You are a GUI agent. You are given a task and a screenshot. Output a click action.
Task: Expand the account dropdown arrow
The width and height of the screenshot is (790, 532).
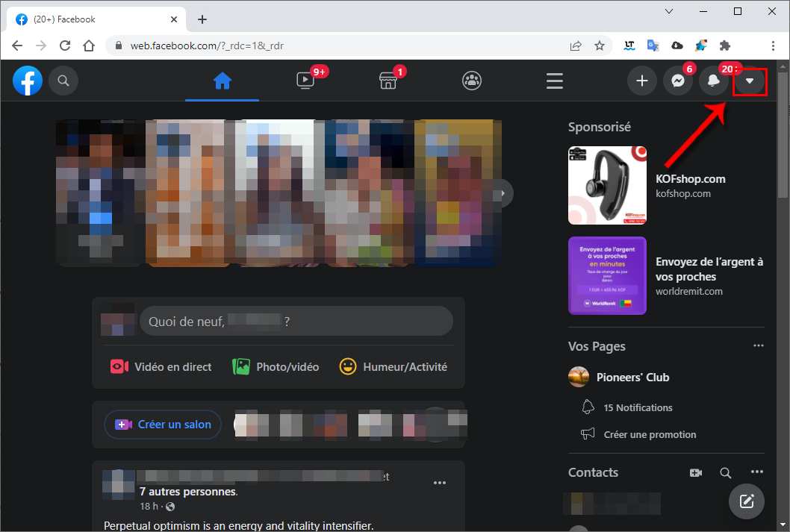[750, 81]
